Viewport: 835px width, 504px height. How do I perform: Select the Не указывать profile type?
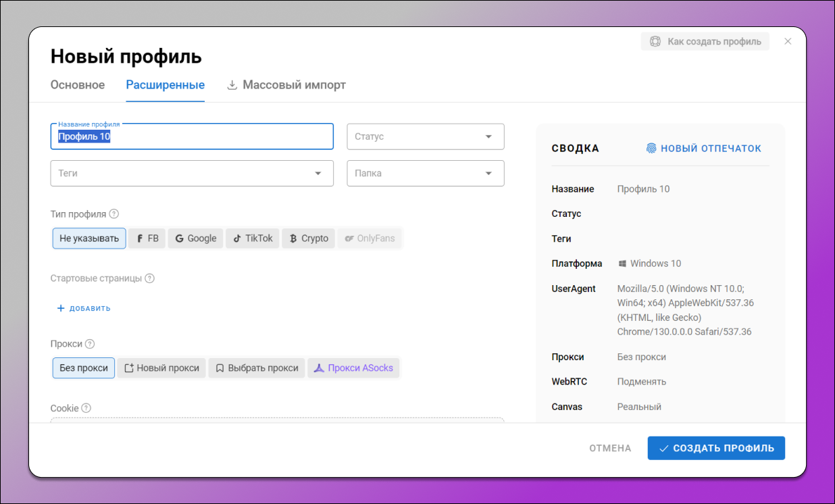[89, 238]
